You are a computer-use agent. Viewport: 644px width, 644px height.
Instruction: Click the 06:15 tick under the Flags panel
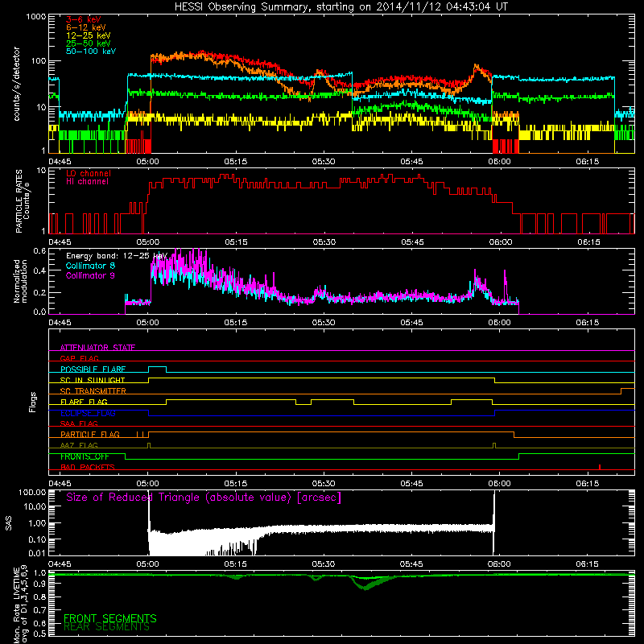coord(588,484)
